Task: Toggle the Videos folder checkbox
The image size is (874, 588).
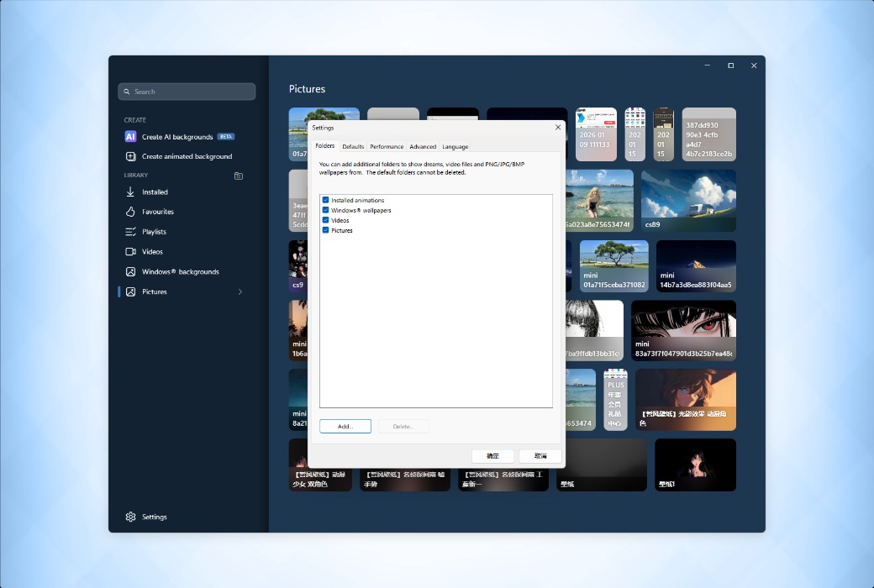Action: pos(325,220)
